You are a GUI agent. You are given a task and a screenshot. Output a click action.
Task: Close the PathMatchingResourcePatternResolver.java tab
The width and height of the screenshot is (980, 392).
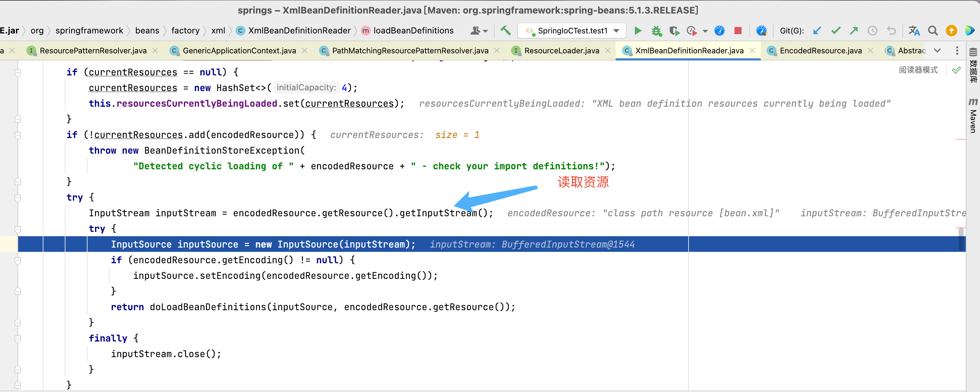pos(497,51)
